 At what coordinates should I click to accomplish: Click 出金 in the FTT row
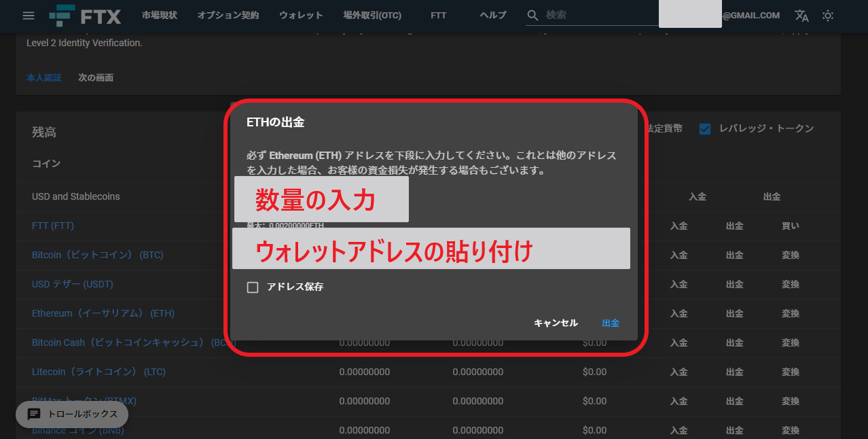pos(735,226)
